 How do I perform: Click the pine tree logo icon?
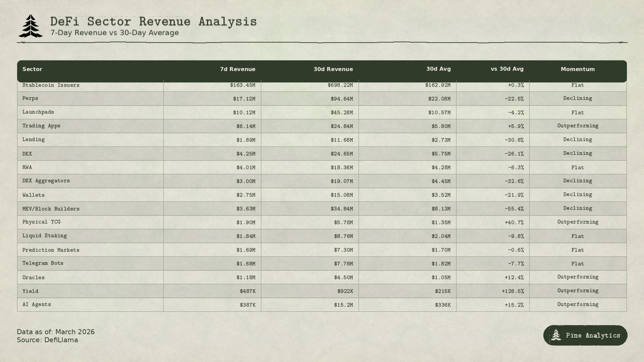[x=31, y=26]
